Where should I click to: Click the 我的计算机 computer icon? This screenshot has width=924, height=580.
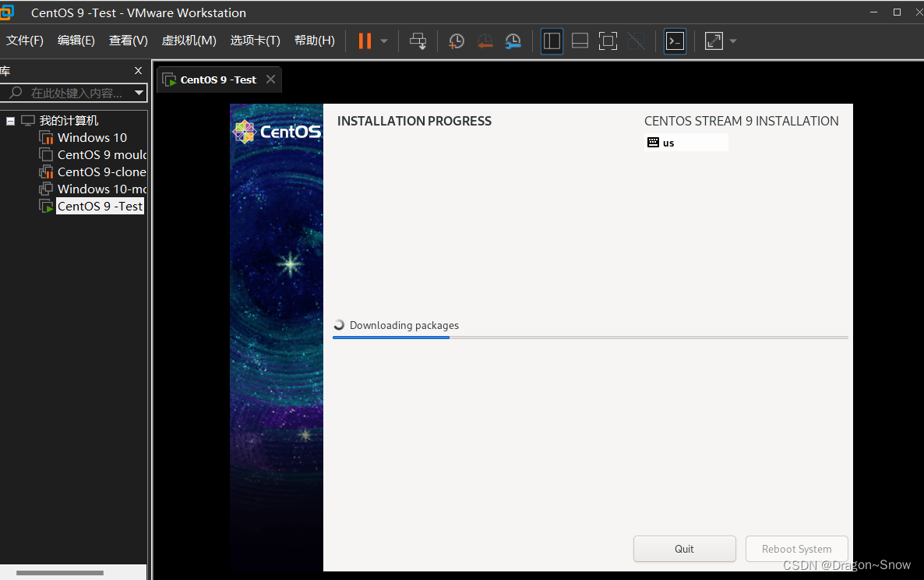(28, 121)
